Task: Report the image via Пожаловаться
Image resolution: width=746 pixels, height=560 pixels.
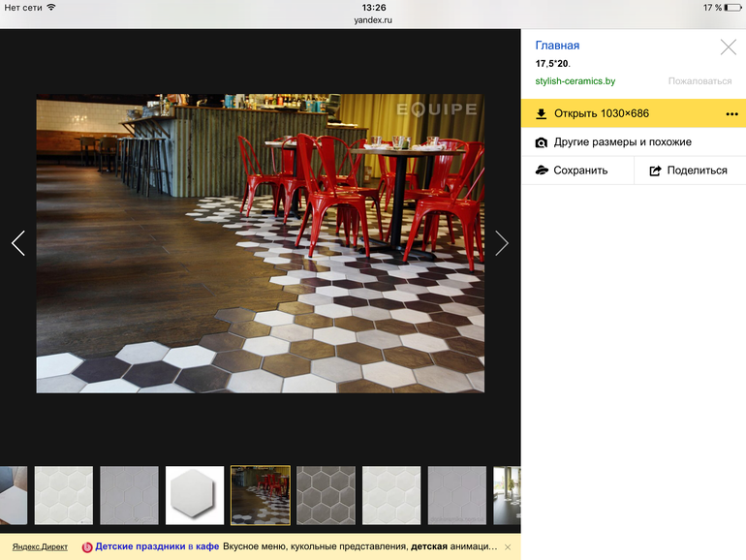Action: tap(699, 81)
